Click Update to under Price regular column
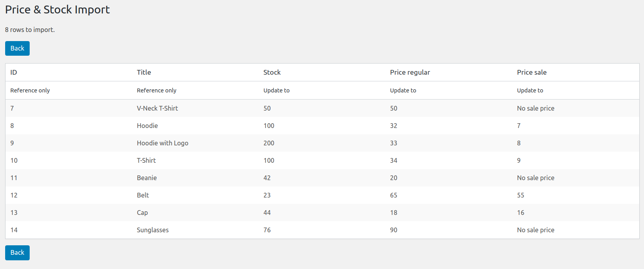 pyautogui.click(x=403, y=90)
